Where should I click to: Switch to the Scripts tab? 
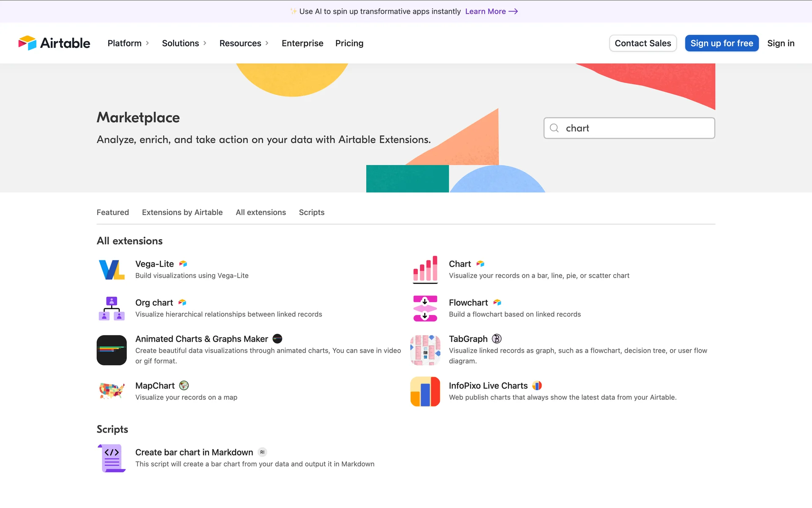(312, 213)
